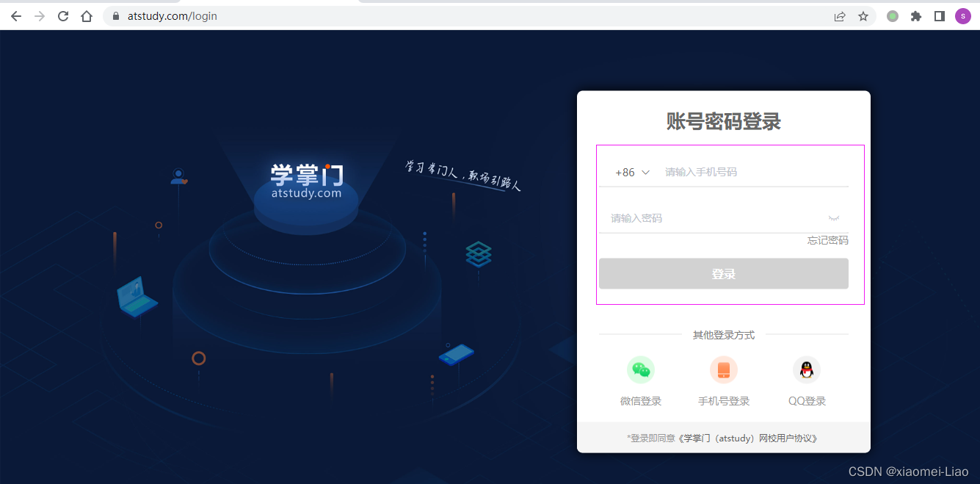
Task: Click the green circle extension icon
Action: point(893,16)
